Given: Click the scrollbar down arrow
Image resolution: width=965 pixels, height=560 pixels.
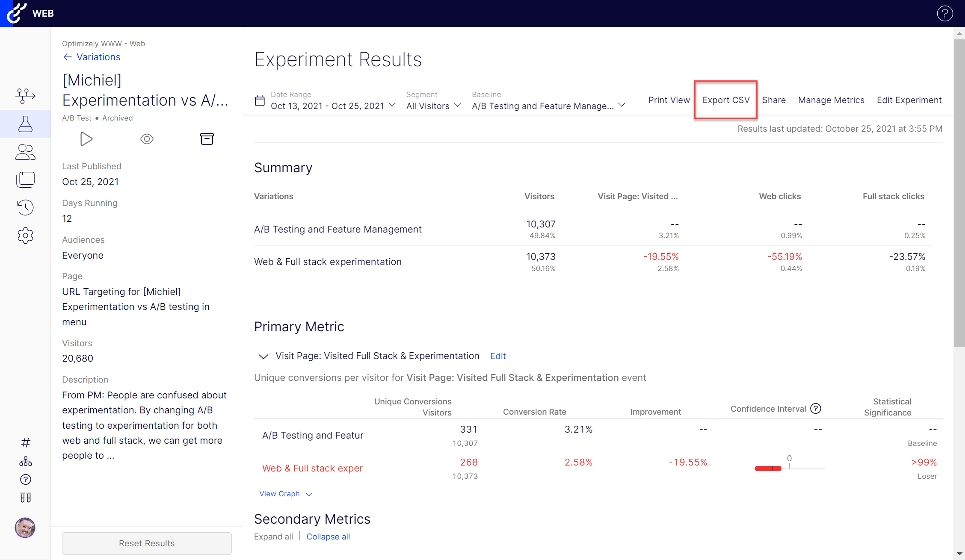Looking at the screenshot, I should tap(959, 554).
